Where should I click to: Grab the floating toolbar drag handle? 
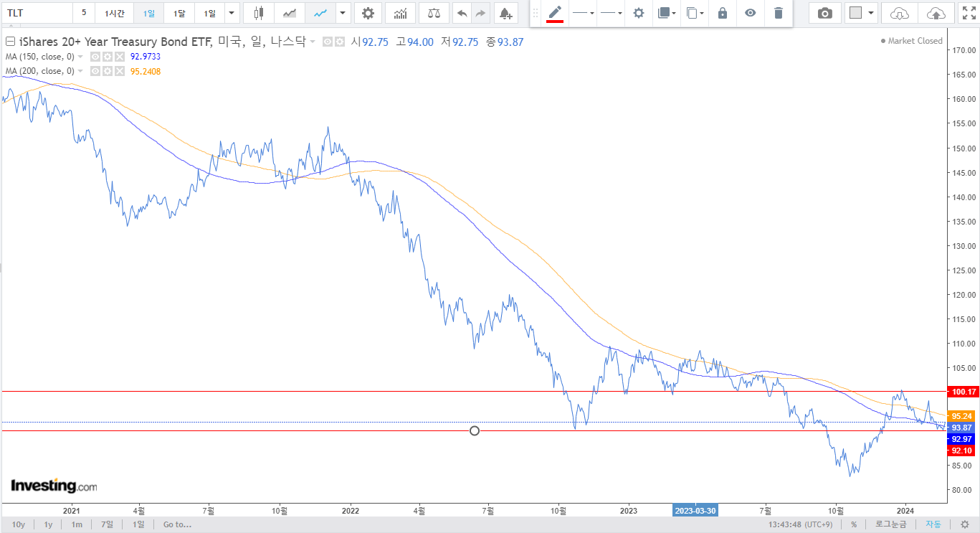point(535,13)
